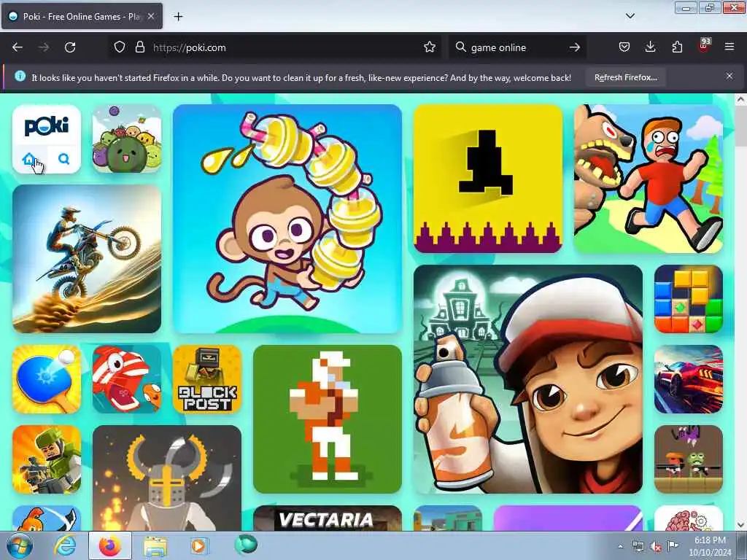Open the monkey with juice cups game

[287, 219]
